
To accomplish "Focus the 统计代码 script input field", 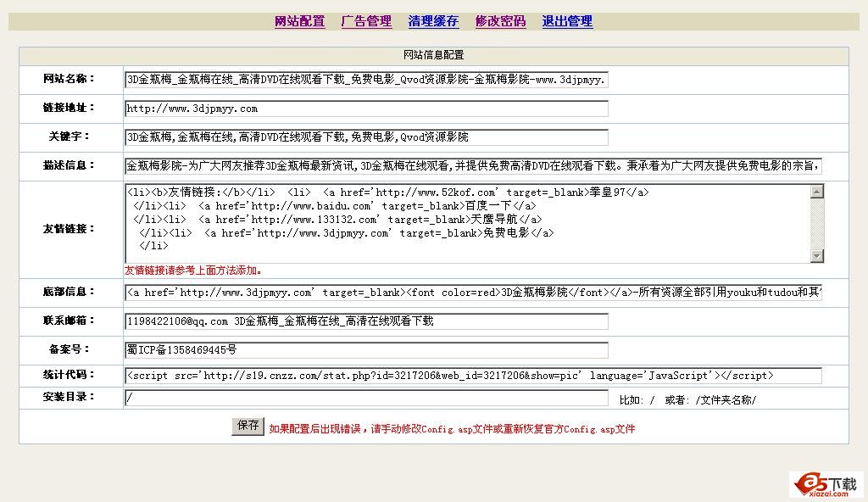I will pyautogui.click(x=473, y=375).
